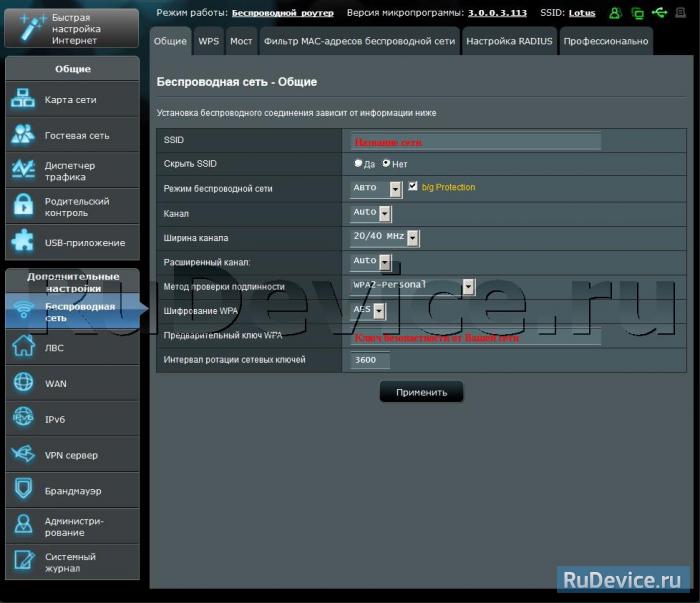This screenshot has width=700, height=603.
Task: Open Traffic Manager (Диспетчер трафика) icon
Action: click(23, 171)
